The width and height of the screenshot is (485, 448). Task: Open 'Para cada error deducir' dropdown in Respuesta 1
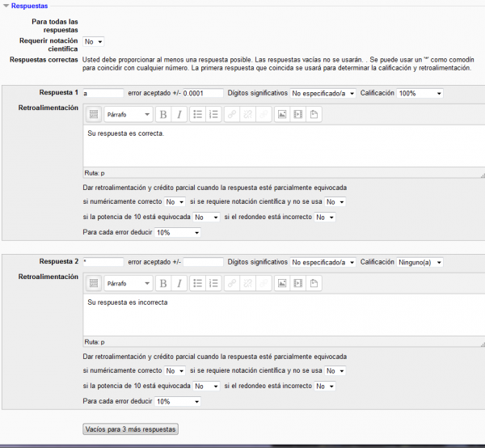click(177, 232)
